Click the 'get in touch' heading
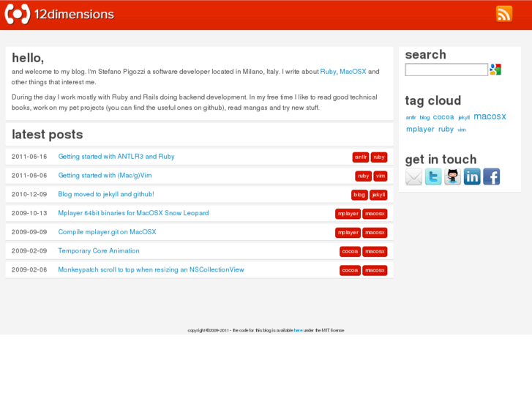Screen dimensions: 532x399 (441, 160)
